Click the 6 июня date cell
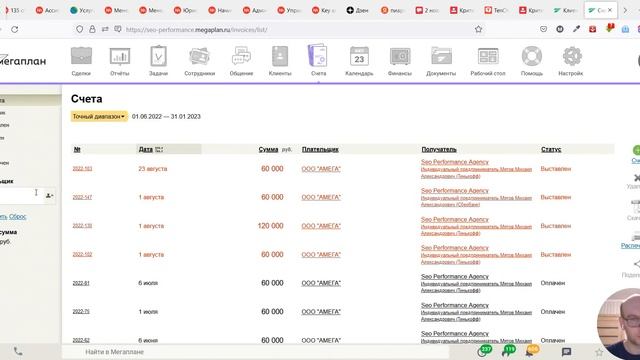 pyautogui.click(x=148, y=340)
